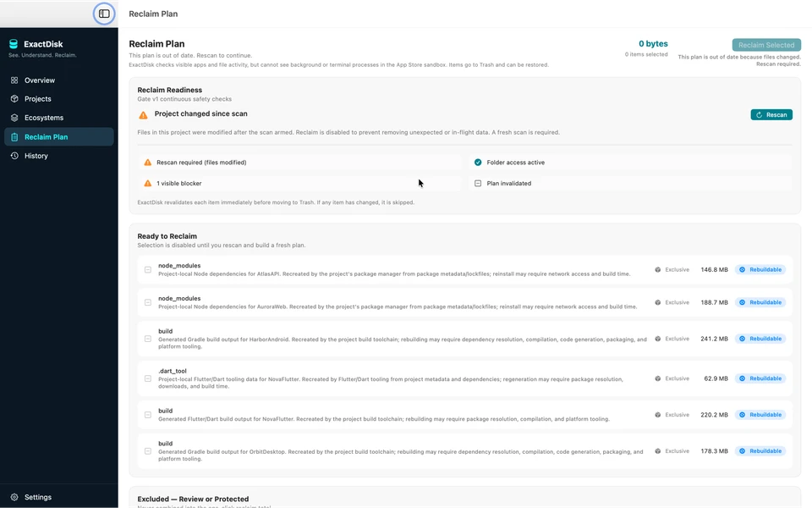
Task: Click the 0 bytes total text
Action: click(x=653, y=43)
